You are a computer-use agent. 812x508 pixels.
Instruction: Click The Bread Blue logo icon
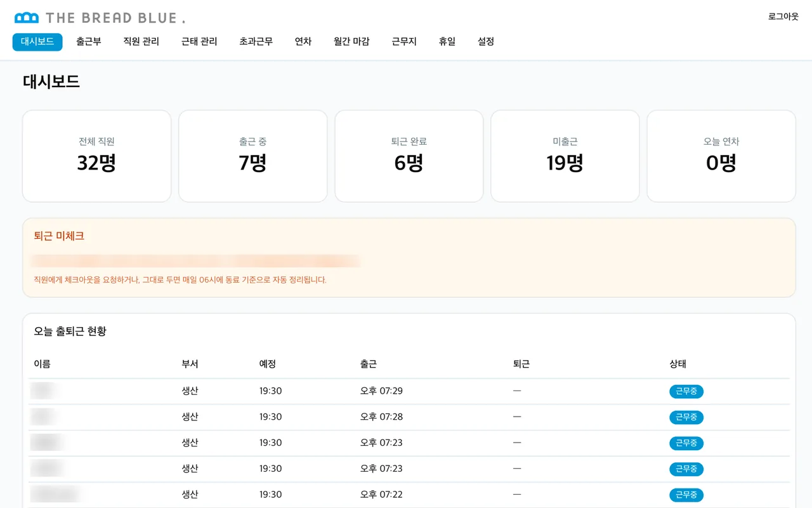tap(27, 18)
